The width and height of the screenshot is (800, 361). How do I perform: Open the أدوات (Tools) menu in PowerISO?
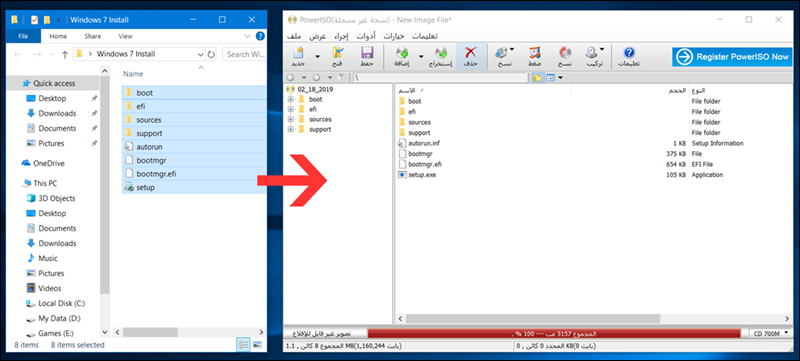point(366,36)
